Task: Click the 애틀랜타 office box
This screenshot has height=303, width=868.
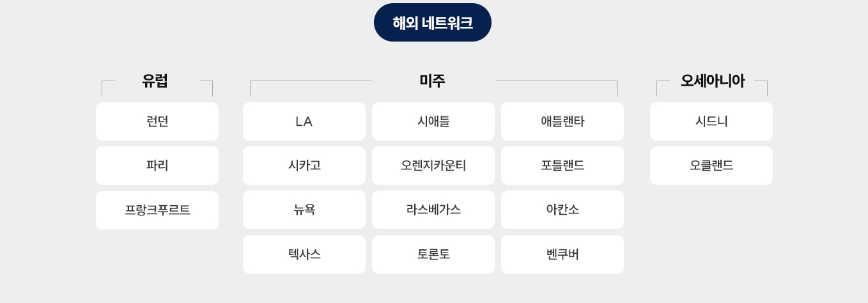Action: 562,121
